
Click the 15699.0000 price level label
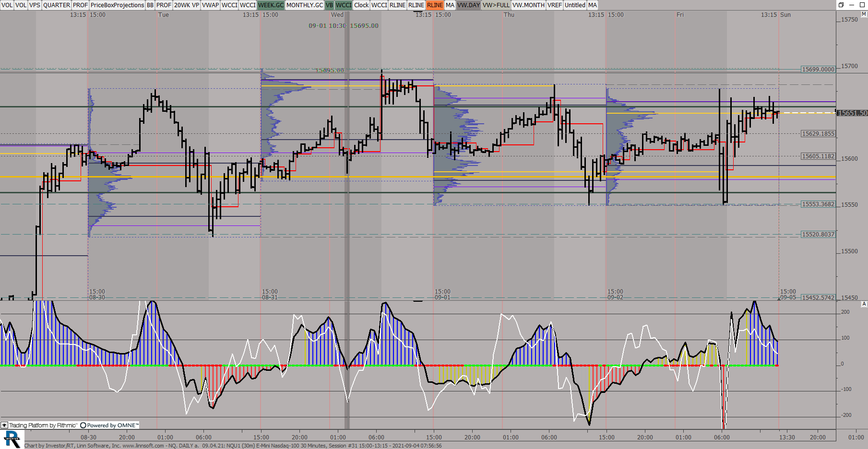click(x=818, y=70)
